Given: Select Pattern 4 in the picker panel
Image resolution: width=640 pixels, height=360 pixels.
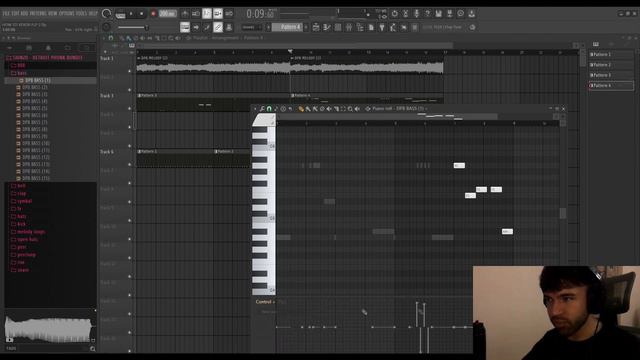Looking at the screenshot, I should (611, 86).
